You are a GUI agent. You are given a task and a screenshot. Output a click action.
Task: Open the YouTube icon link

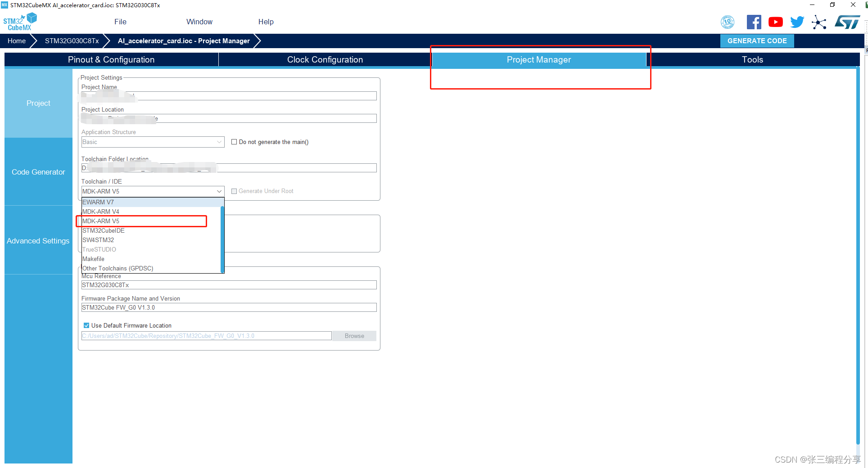coord(775,22)
